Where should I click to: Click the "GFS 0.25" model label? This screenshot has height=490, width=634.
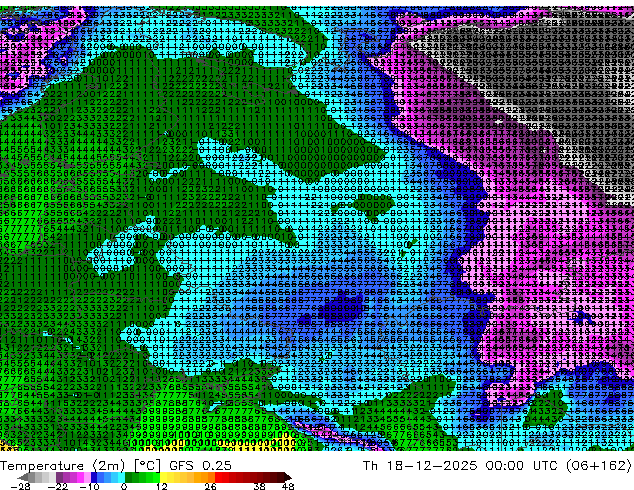(x=200, y=466)
